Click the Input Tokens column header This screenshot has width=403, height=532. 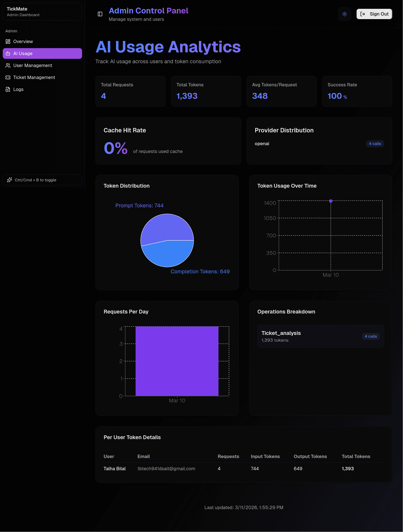pos(265,456)
